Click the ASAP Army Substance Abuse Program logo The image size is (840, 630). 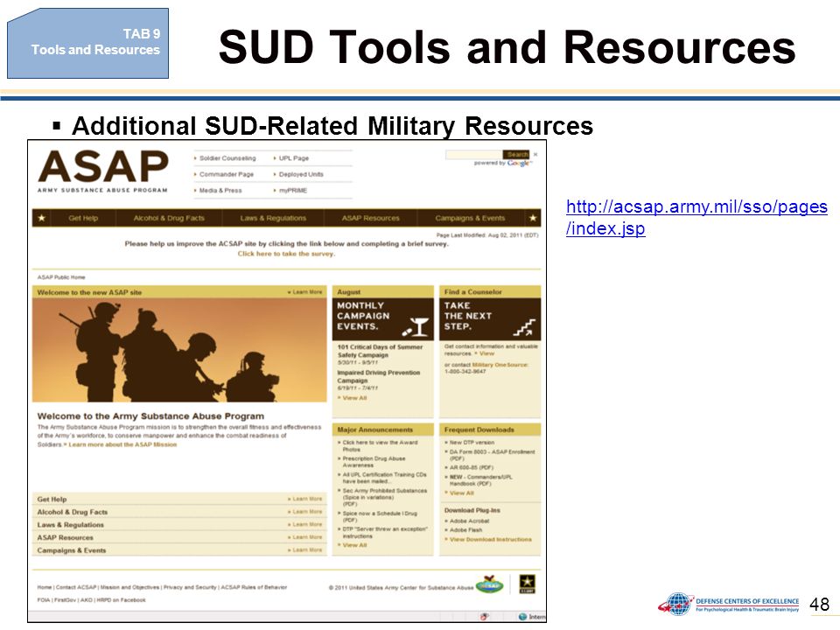point(103,171)
